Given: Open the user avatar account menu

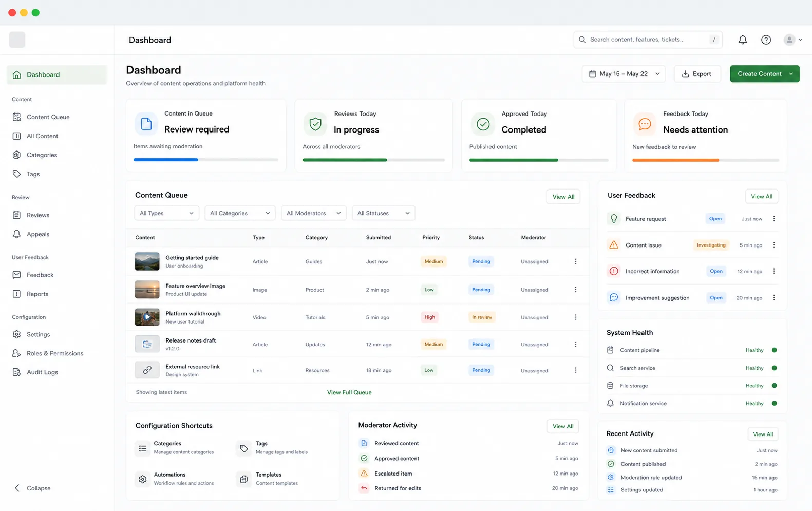Looking at the screenshot, I should coord(793,40).
